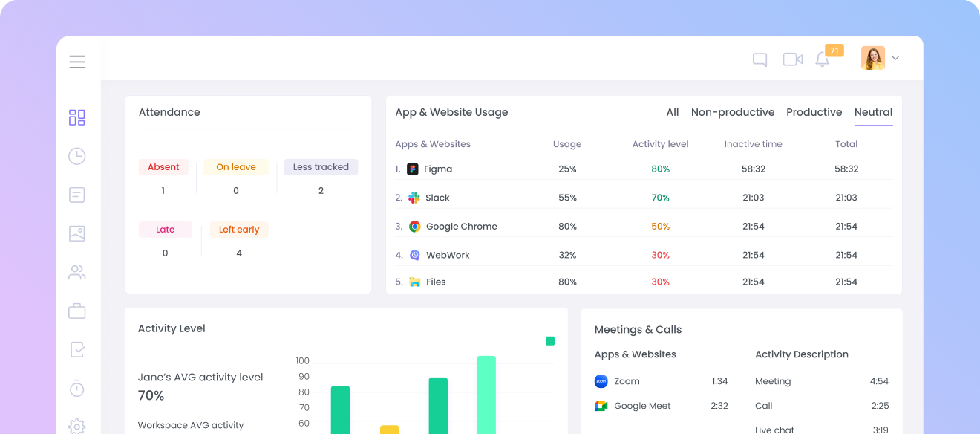
Task: Switch to the Non-productive tab
Action: [732, 112]
